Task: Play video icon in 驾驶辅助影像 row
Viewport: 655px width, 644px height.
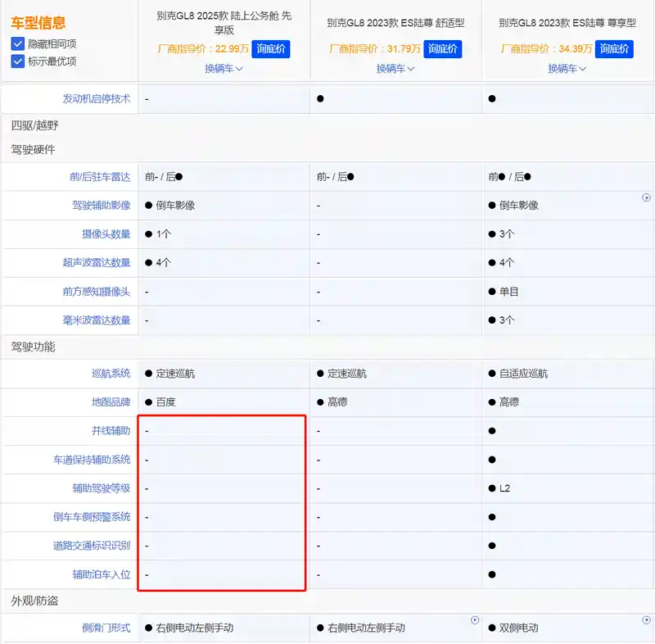Action: click(x=646, y=197)
